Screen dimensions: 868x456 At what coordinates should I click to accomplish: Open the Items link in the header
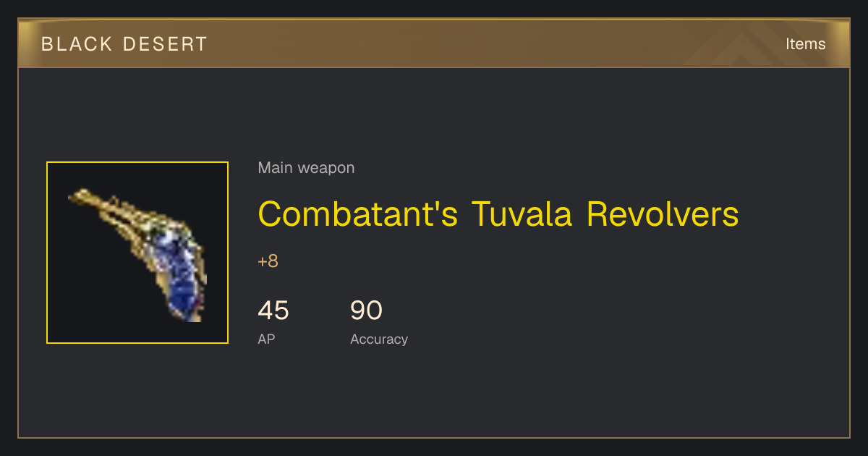click(805, 43)
